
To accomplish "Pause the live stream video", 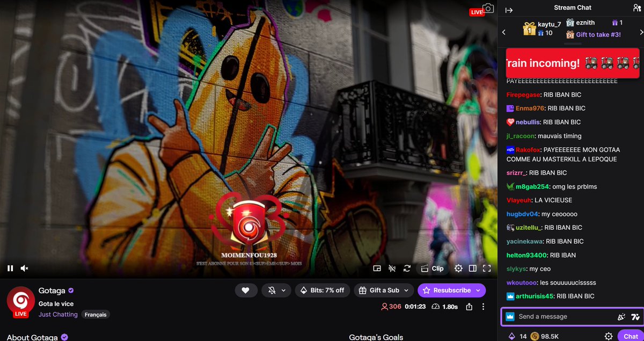I will point(10,268).
